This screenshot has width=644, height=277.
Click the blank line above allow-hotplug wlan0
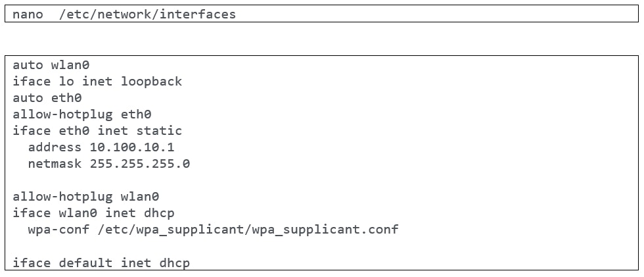click(197, 180)
